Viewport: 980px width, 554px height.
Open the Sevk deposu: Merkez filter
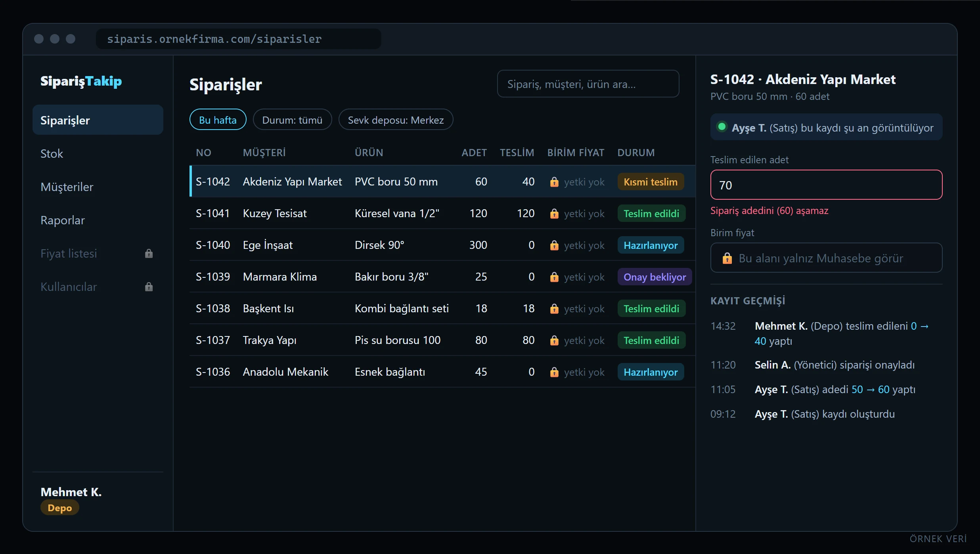point(396,120)
